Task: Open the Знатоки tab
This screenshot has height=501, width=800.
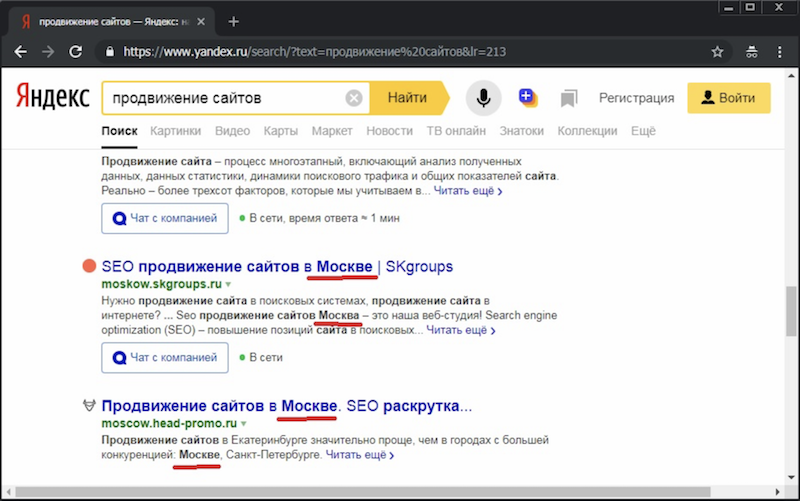Action: pyautogui.click(x=521, y=131)
